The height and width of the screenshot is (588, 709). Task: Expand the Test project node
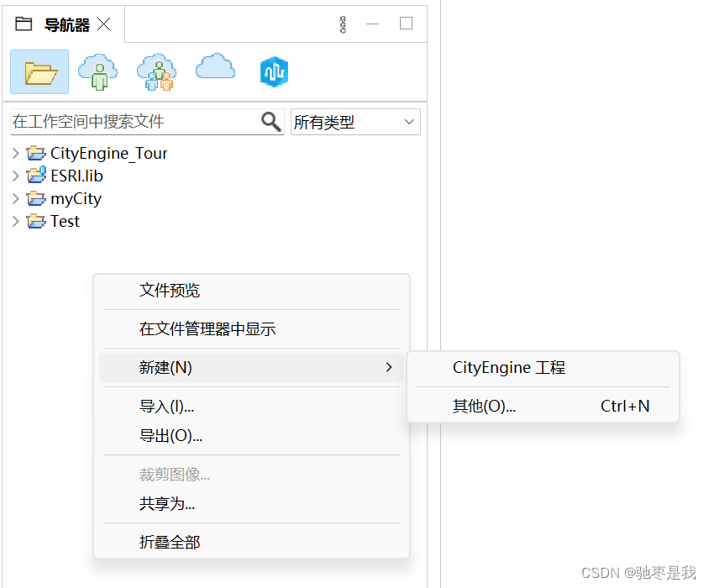(x=14, y=221)
